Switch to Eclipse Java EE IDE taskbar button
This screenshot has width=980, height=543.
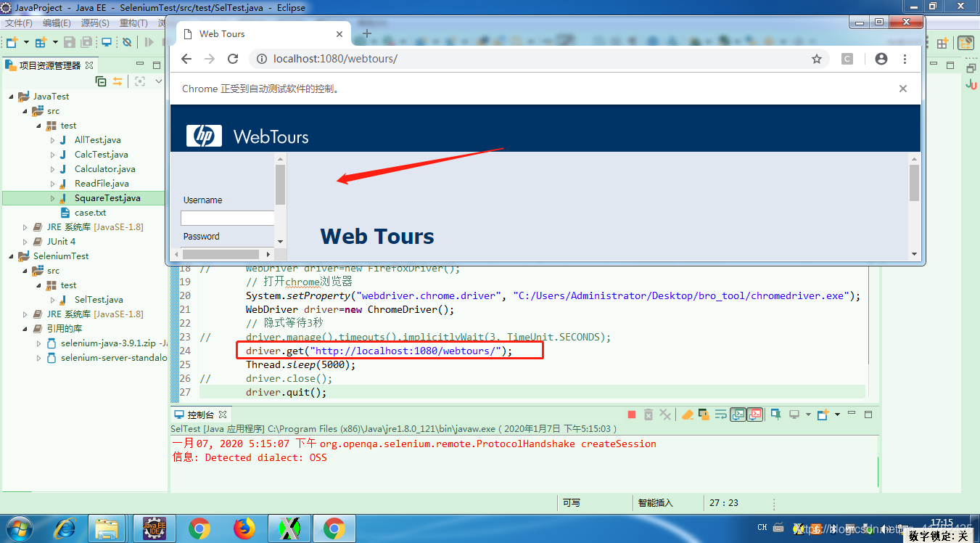click(x=155, y=528)
